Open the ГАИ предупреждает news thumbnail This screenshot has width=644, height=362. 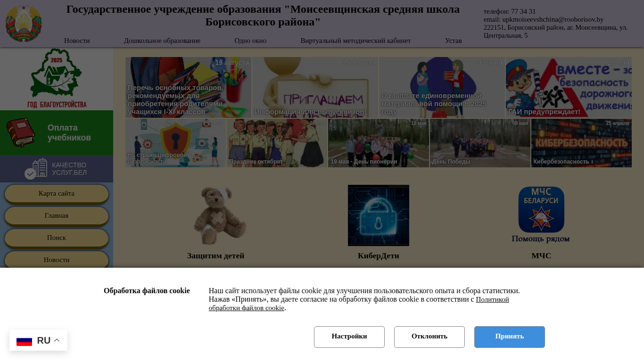point(569,87)
